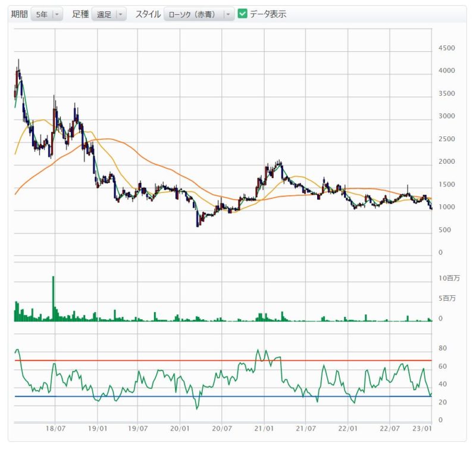Click the 4000 price axis label
Viewport: 476px width, 449px height.
click(x=447, y=70)
